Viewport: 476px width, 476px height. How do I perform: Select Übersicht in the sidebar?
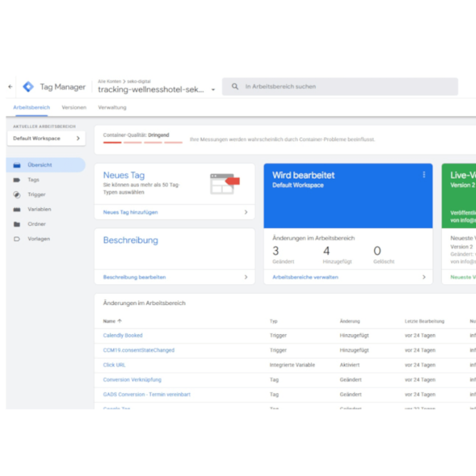click(x=39, y=165)
